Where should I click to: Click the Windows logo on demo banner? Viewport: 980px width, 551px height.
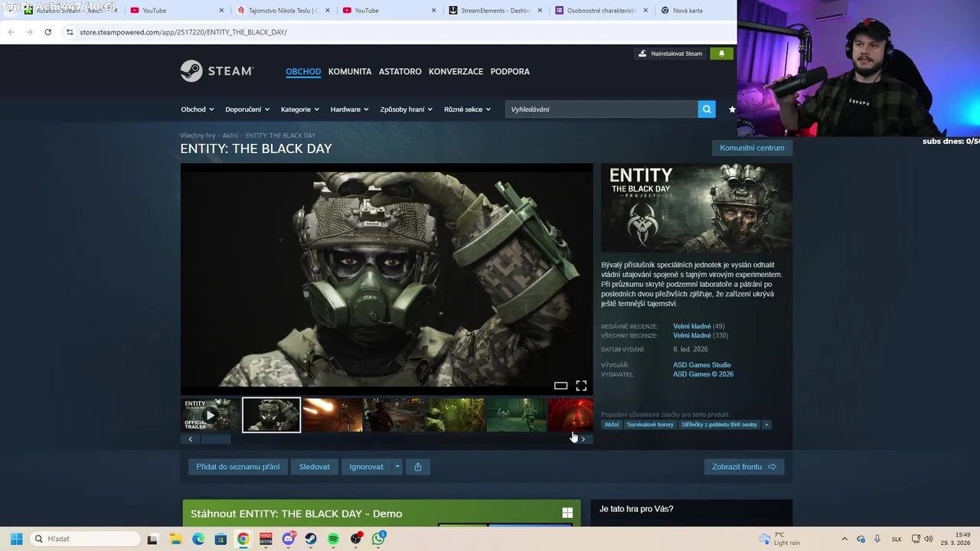point(567,513)
